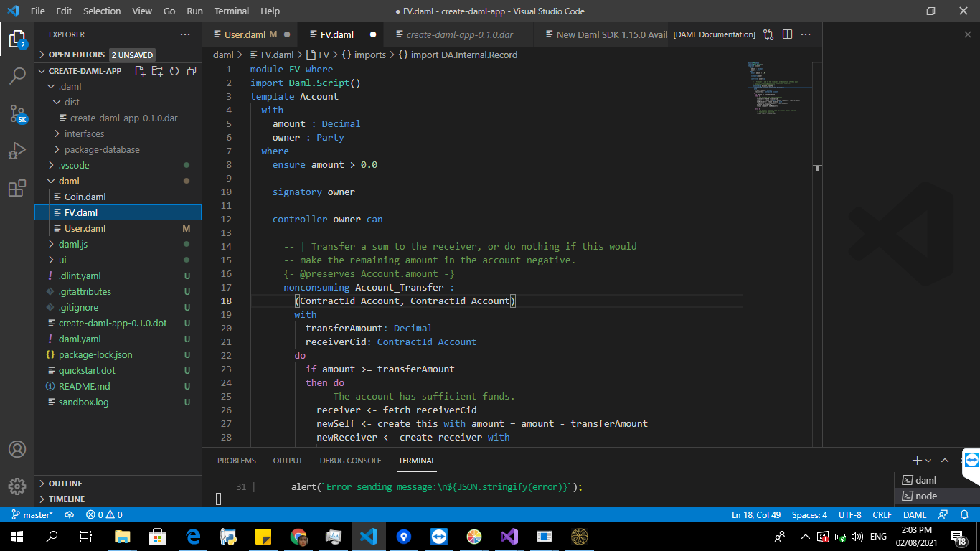Open the Search view in activity bar

[x=17, y=76]
